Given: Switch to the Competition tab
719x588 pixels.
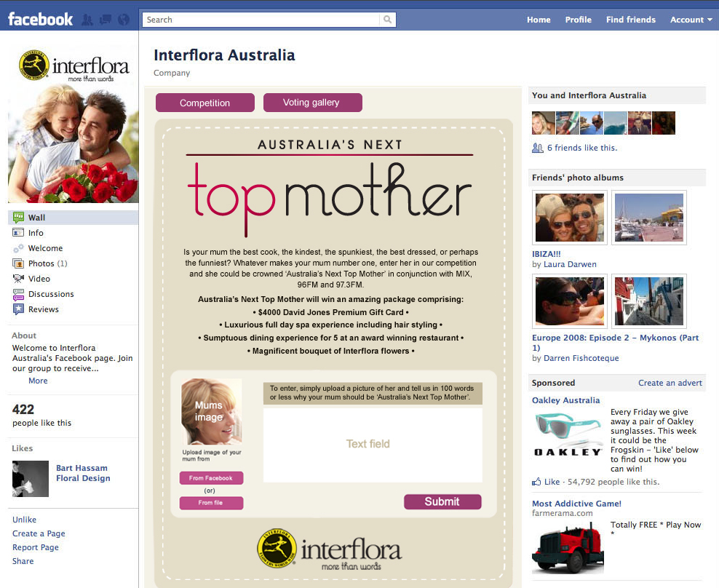Looking at the screenshot, I should click(205, 103).
